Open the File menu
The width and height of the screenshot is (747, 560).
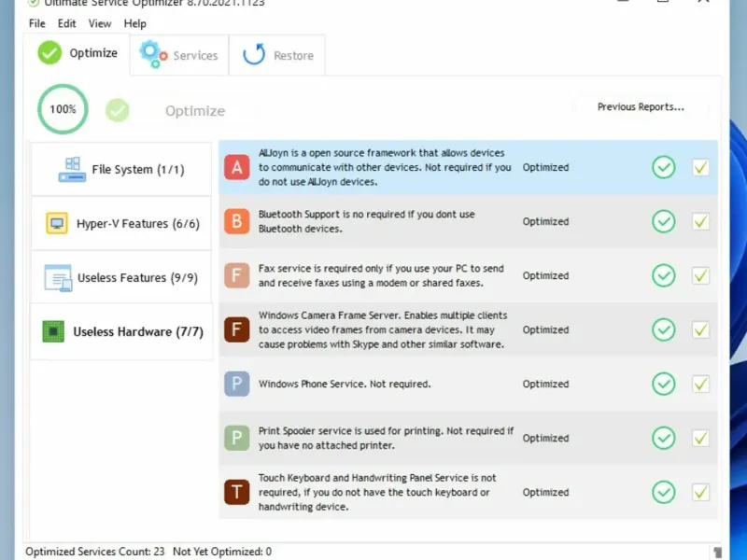(37, 23)
